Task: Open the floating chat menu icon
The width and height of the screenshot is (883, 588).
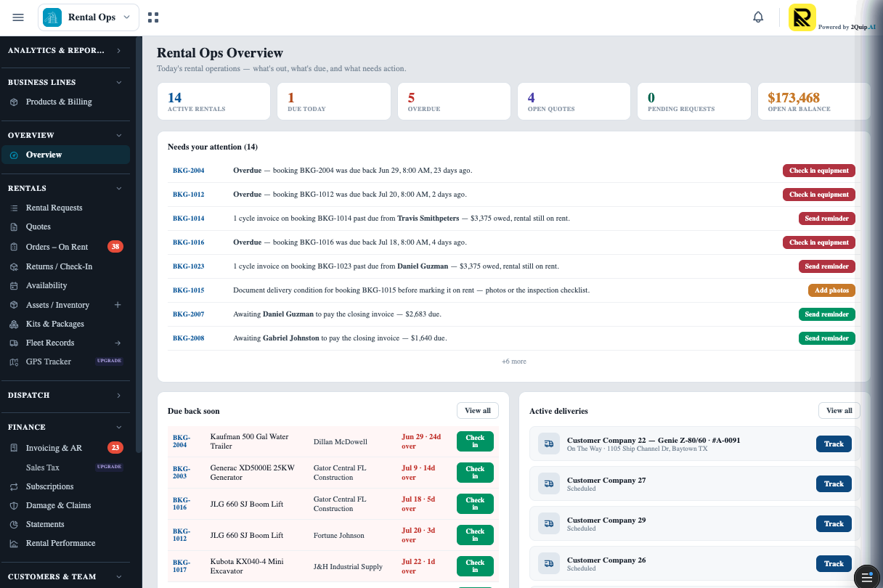Action: 866,576
